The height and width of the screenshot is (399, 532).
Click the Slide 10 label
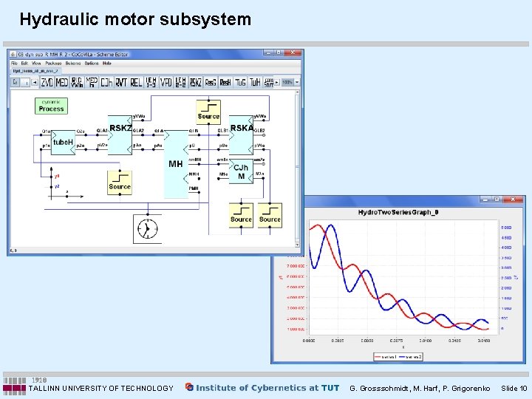514,389
